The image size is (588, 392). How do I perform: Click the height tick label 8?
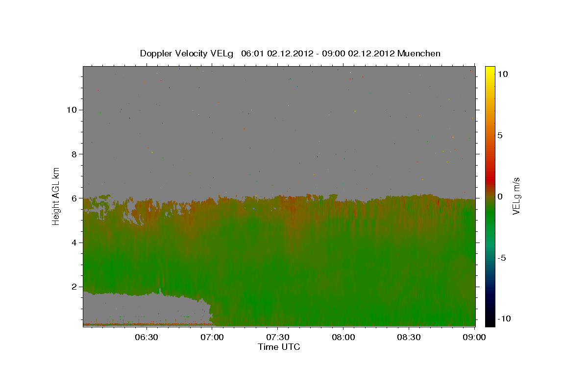click(x=74, y=154)
